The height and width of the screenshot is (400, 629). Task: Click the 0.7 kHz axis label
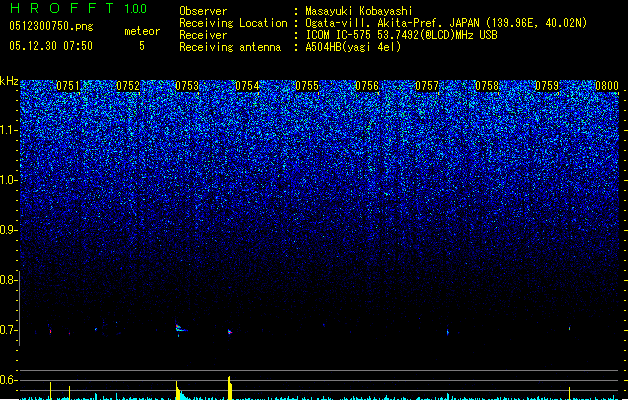click(x=8, y=330)
